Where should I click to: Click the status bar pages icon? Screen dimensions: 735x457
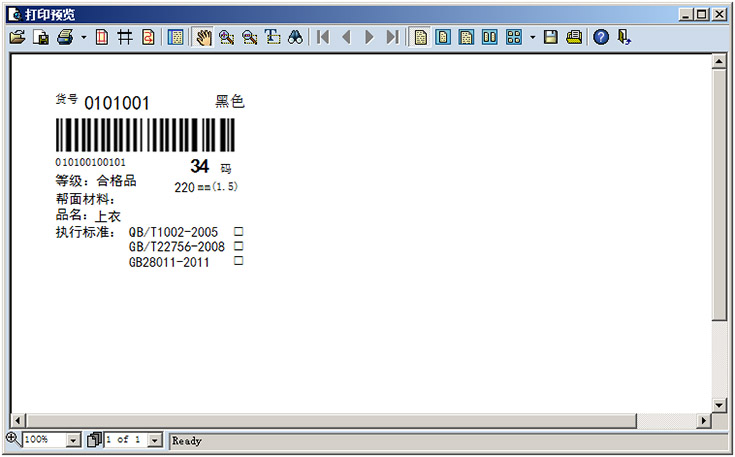pyautogui.click(x=94, y=440)
